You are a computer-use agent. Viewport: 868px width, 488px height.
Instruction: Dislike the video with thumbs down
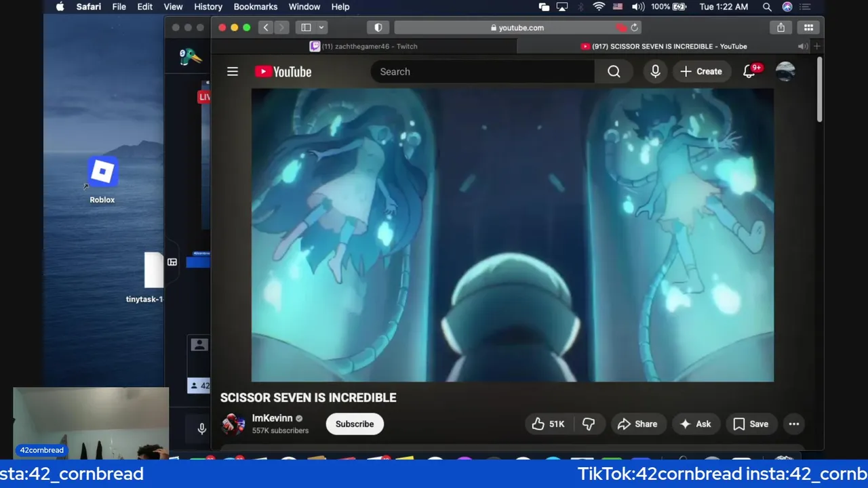click(589, 424)
